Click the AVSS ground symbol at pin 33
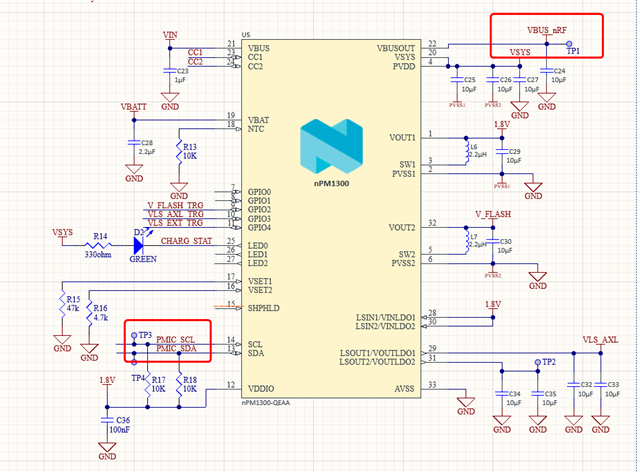Screen dimensions: 640x472 coord(466,404)
